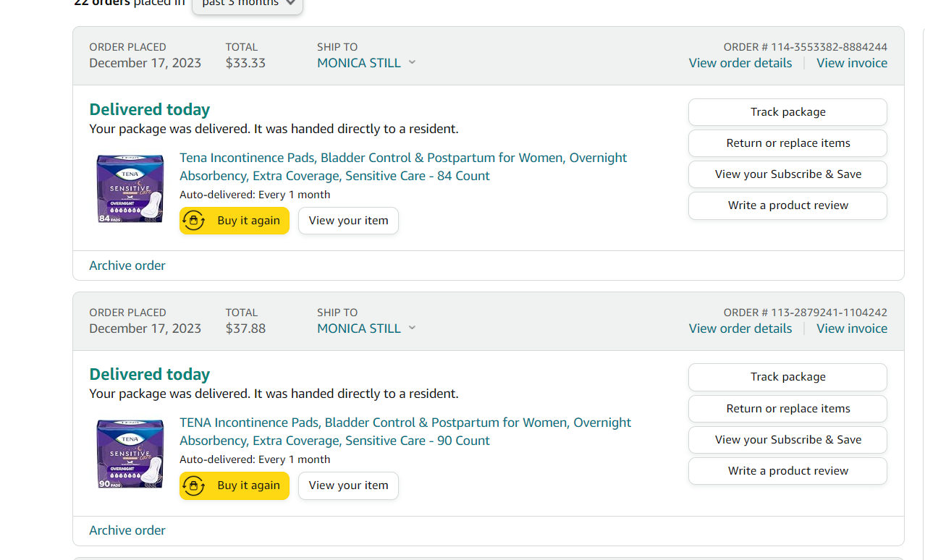Write a product review for 84 Count pads
Viewport: 925px width, 560px height.
pos(787,205)
